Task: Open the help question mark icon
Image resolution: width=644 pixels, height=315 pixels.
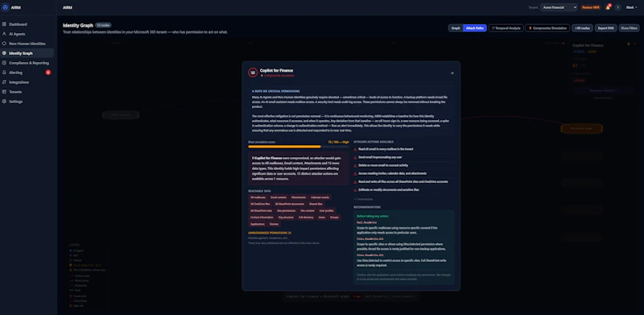Action: tap(617, 7)
